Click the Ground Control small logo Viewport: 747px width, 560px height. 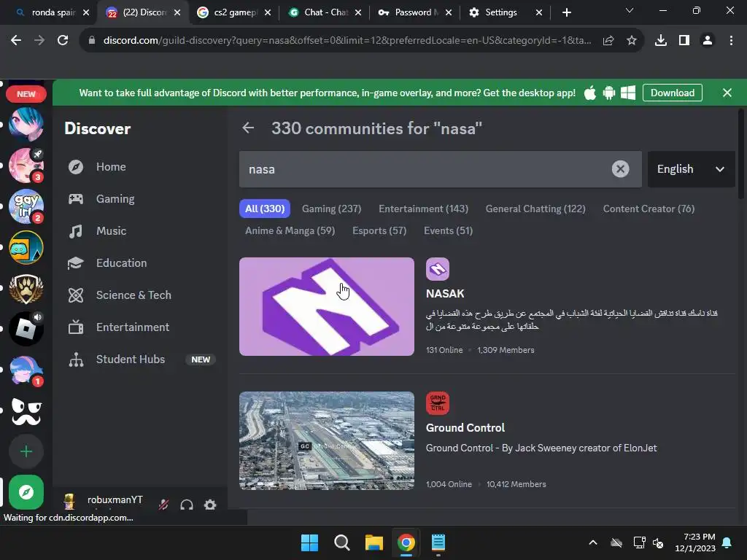tap(438, 403)
